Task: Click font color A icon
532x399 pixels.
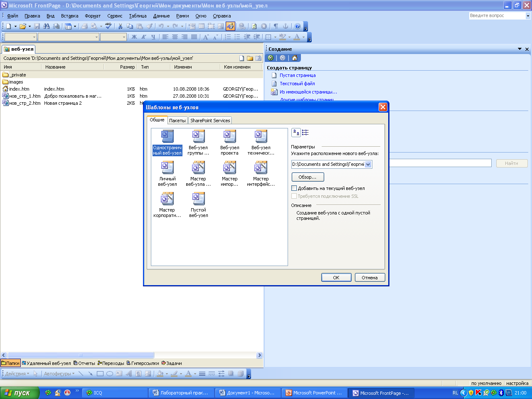Action: (296, 37)
